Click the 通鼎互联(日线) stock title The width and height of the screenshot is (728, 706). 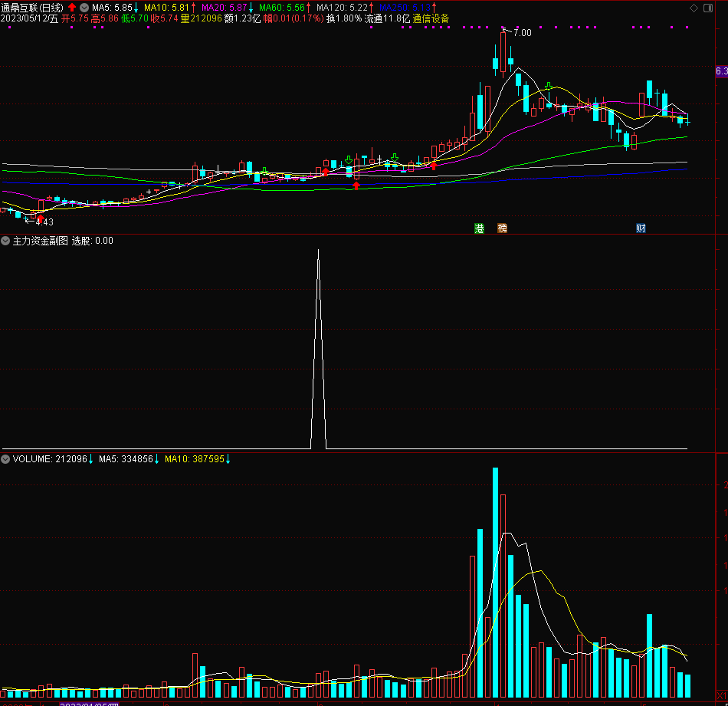[32, 8]
